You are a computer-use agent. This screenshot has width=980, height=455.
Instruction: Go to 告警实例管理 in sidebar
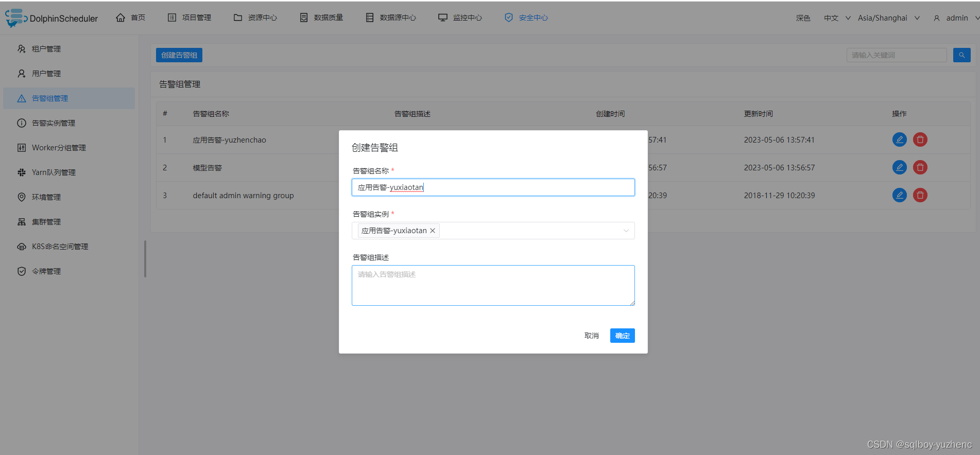[x=69, y=123]
